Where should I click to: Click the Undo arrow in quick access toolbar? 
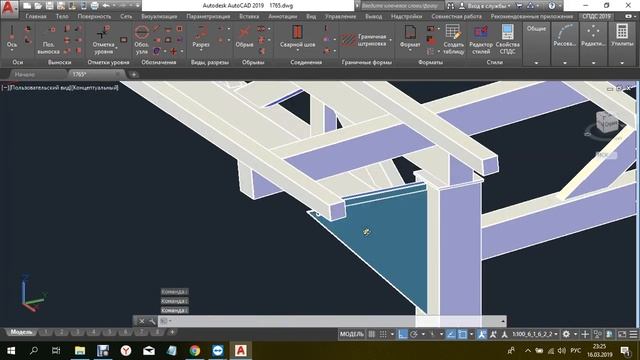coord(106,6)
